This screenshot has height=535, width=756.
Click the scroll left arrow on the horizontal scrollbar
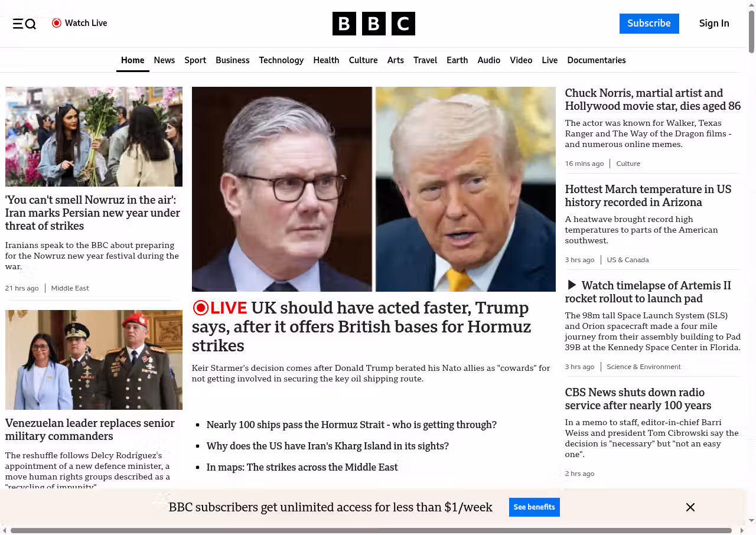pyautogui.click(x=5, y=530)
